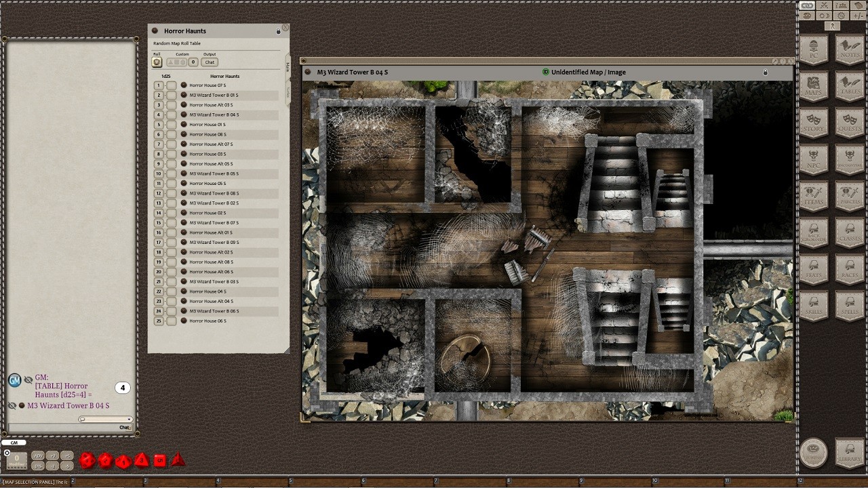The image size is (868, 488).
Task: Open the LIBRARY from the bottom-right sidebar
Action: 849,453
